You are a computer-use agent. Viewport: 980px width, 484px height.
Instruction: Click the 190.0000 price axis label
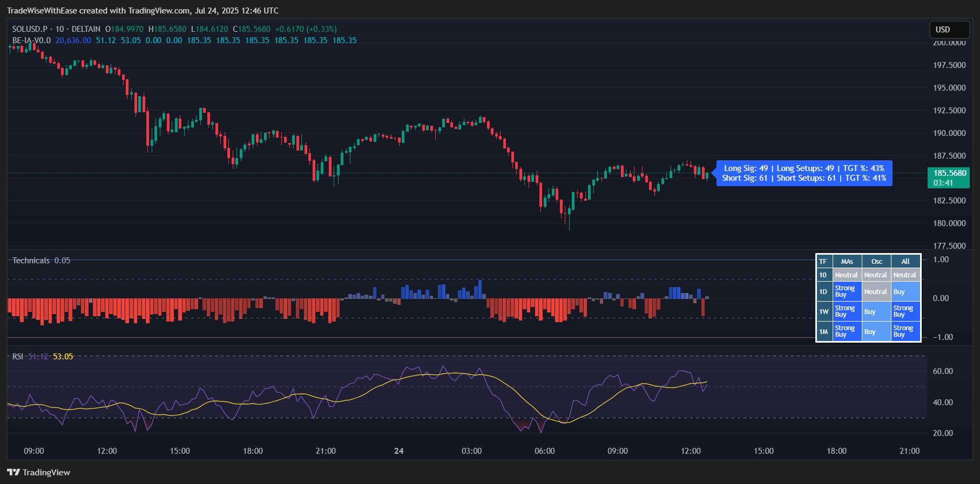(949, 133)
